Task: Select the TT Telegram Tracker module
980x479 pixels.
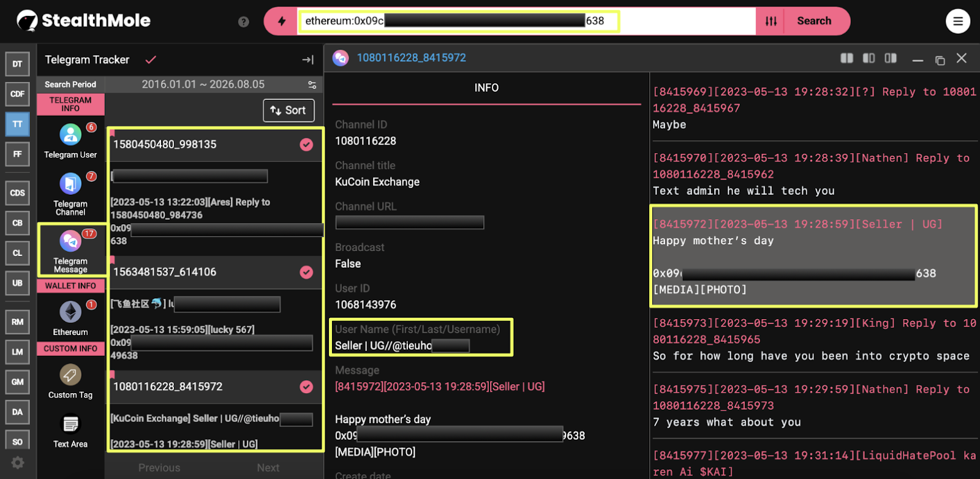Action: click(x=17, y=124)
